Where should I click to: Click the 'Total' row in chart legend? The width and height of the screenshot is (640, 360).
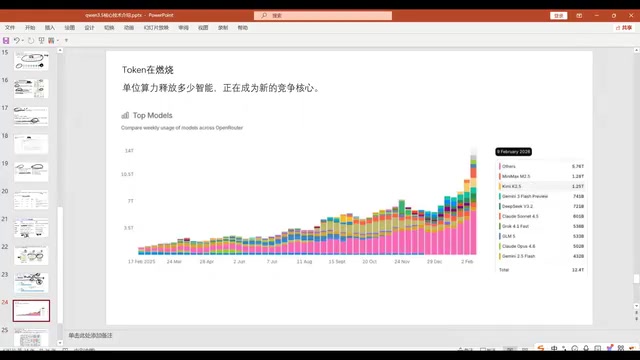tap(541, 270)
